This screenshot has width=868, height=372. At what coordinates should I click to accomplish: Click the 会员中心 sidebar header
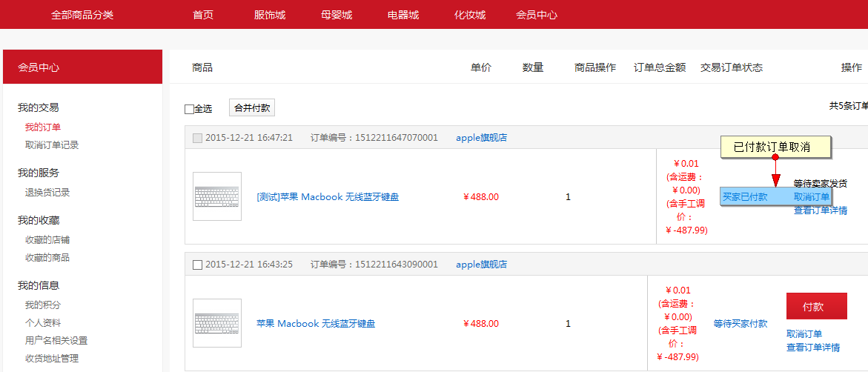pos(82,67)
